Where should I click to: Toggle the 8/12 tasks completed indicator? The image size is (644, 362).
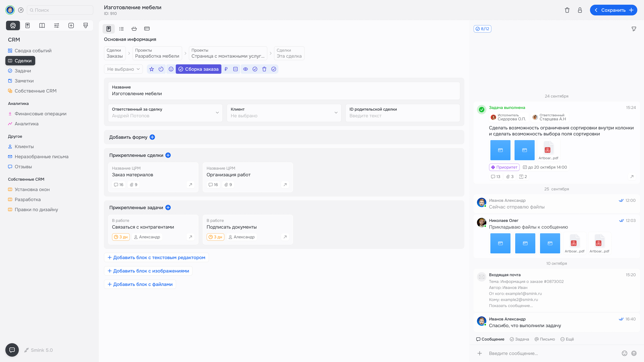(482, 29)
